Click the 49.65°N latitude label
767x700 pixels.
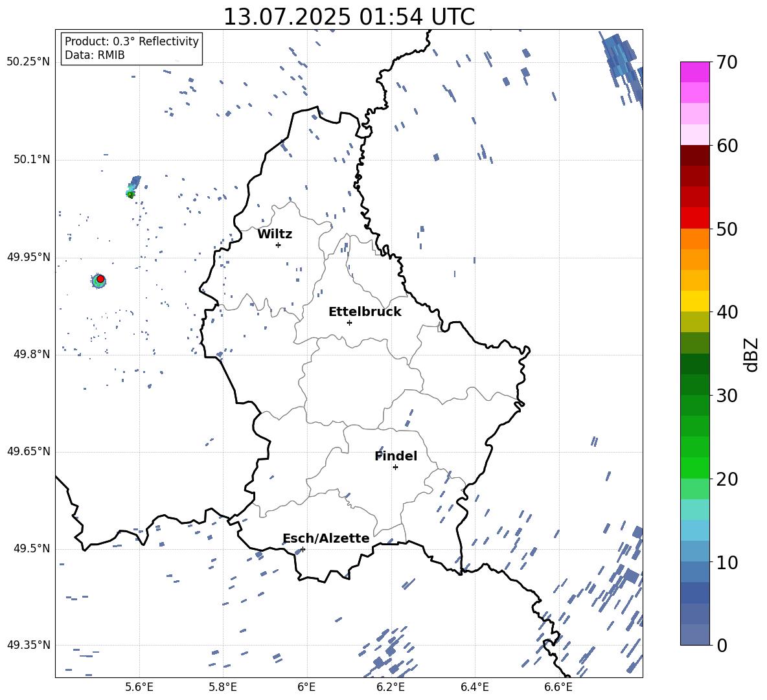point(29,451)
